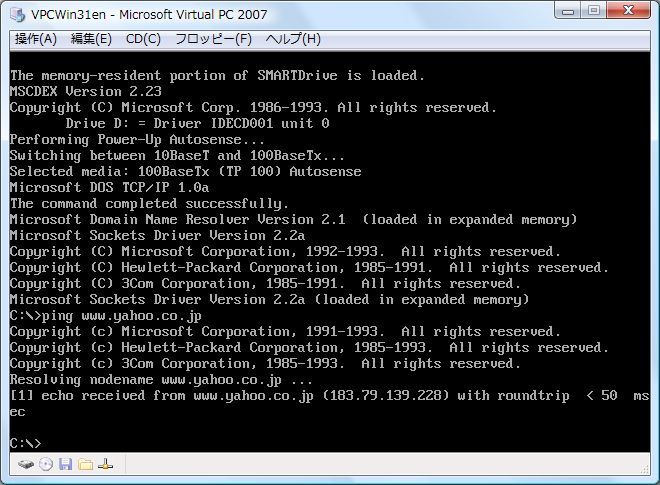The height and width of the screenshot is (485, 660).
Task: Click the Virtual PC title bar icon
Action: [x=18, y=14]
